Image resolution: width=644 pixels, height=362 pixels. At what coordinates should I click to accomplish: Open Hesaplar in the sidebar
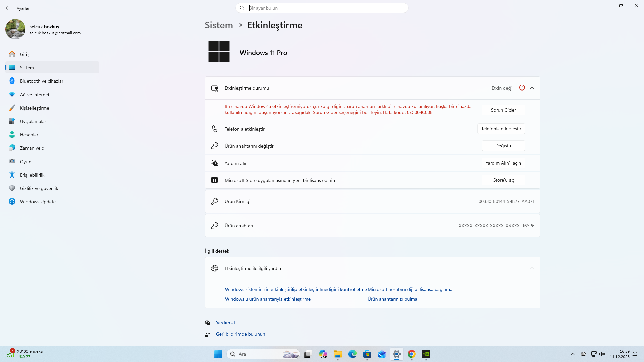click(52, 135)
